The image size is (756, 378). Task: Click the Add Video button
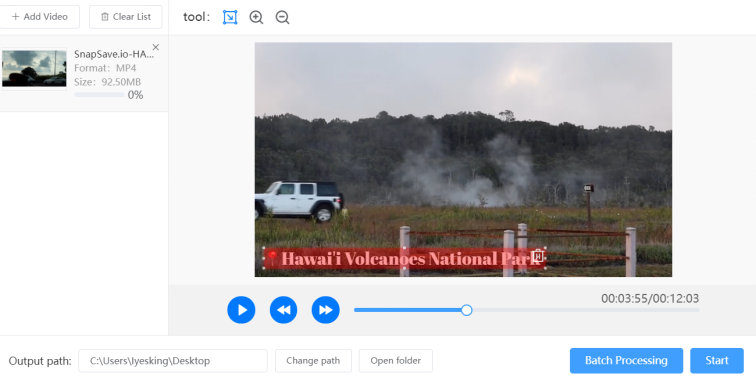tap(40, 17)
